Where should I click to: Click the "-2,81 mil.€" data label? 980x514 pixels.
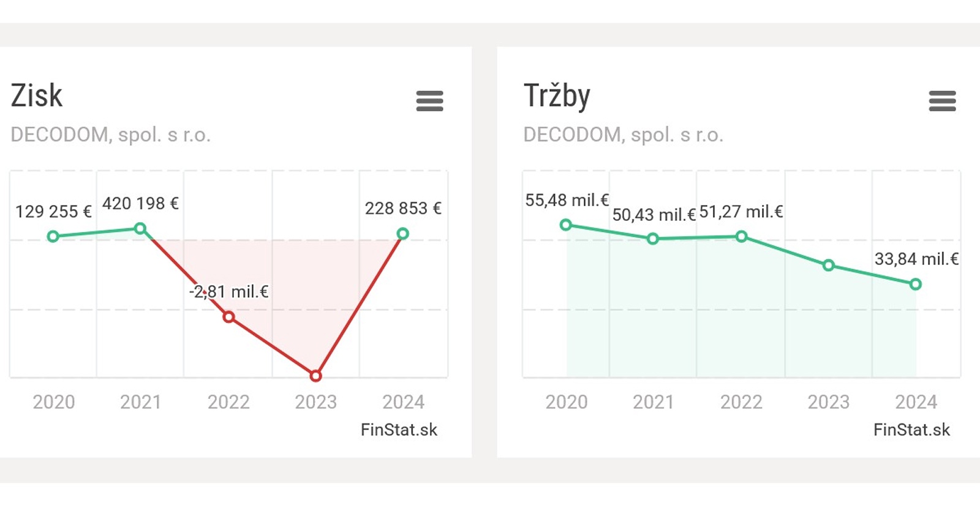228,291
